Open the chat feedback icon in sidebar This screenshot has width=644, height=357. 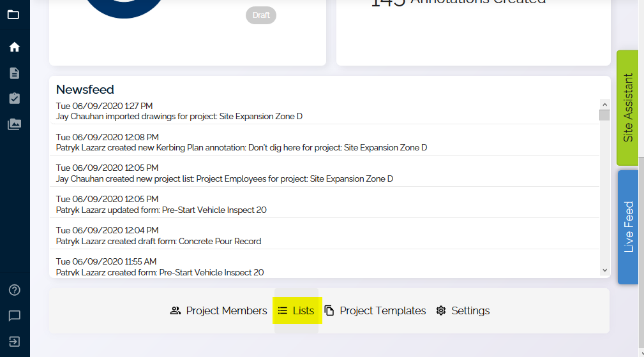[15, 316]
